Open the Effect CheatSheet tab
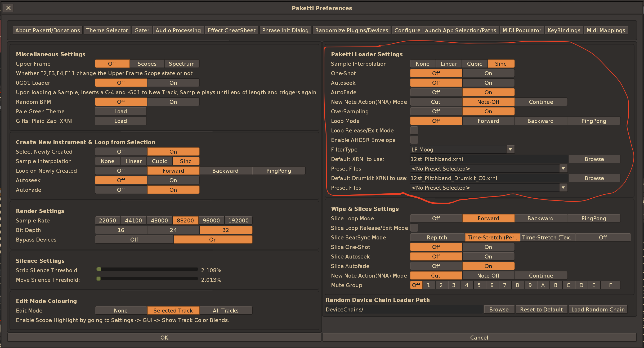644x348 pixels. [x=231, y=30]
